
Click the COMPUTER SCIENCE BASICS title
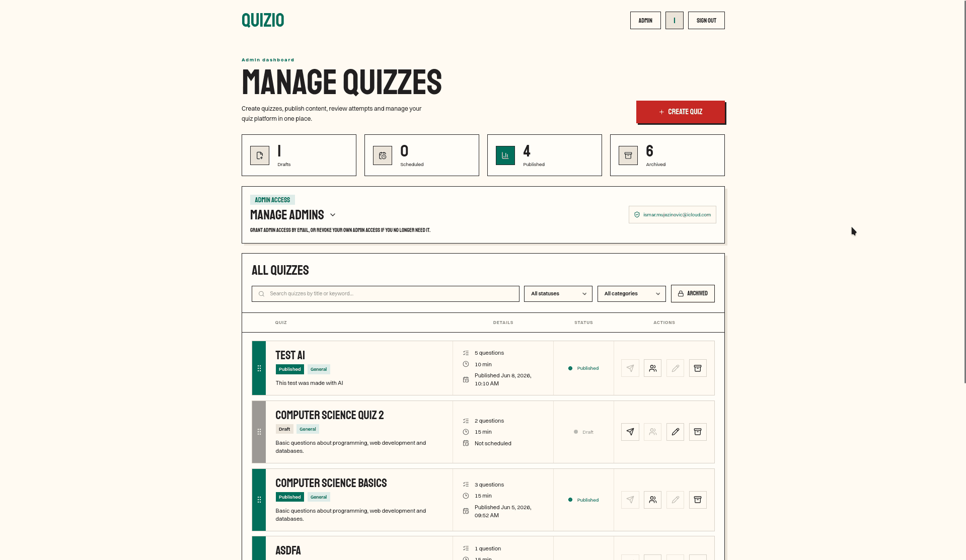[x=331, y=483]
